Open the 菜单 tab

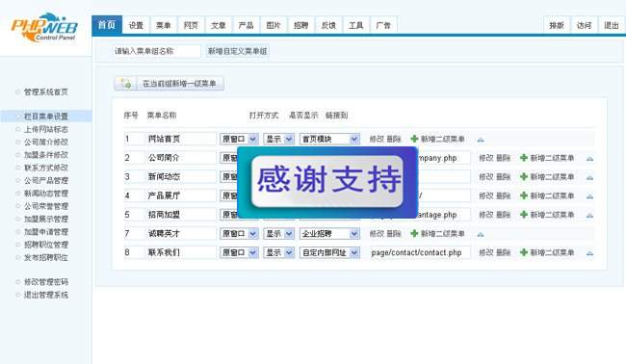click(164, 26)
